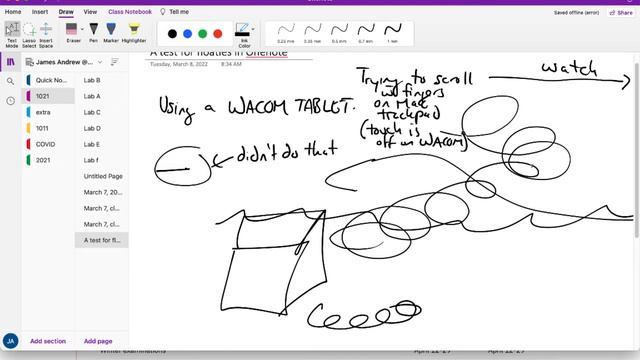Pick the Pen drawing tool
The image size is (640, 360).
93,33
